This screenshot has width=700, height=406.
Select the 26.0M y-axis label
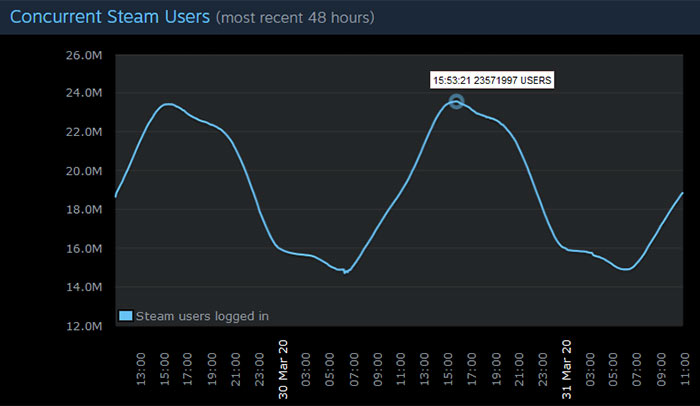pos(84,55)
